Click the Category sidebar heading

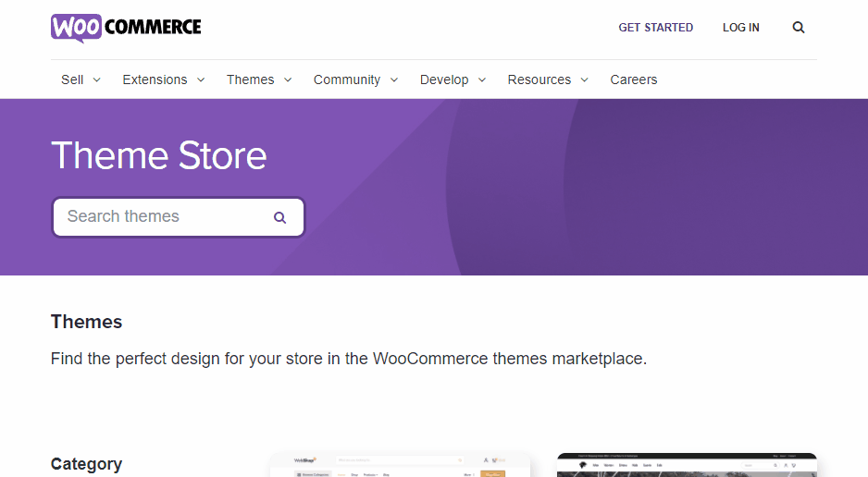86,464
